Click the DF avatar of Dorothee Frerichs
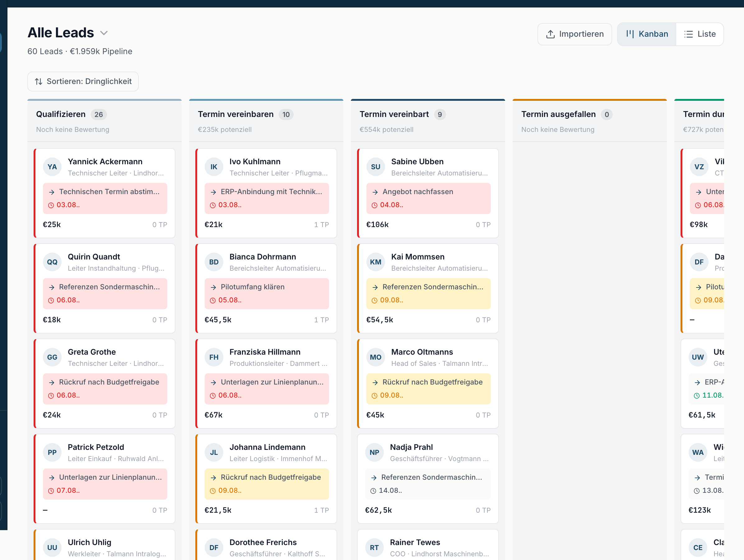This screenshot has height=560, width=744. point(214,548)
